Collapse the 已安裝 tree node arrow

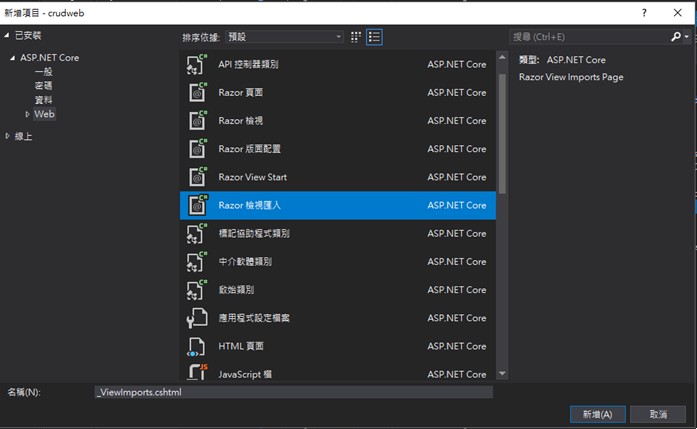[x=7, y=35]
